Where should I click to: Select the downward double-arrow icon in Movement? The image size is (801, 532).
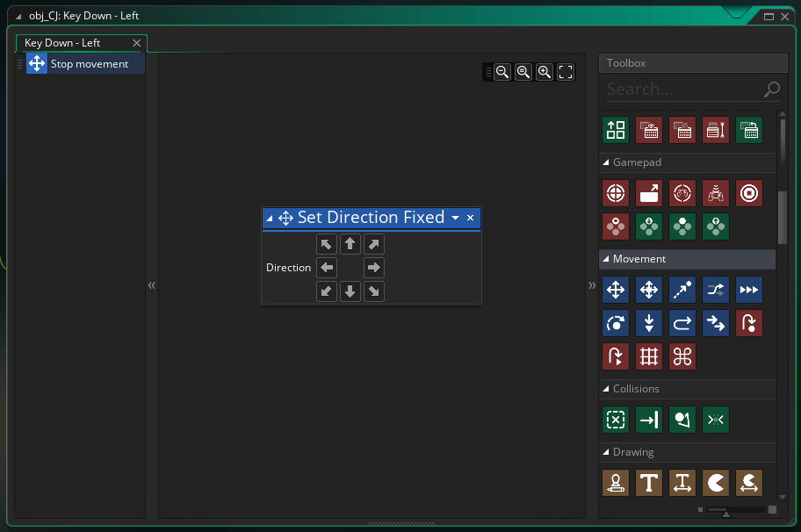tap(649, 323)
